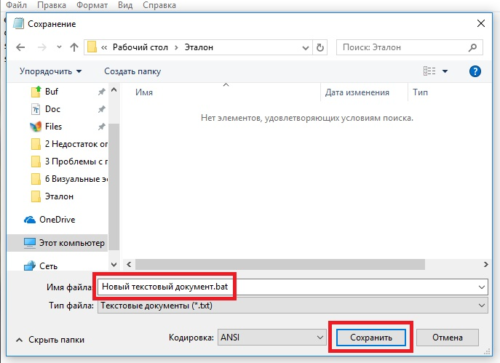Open Правка menu in Notepad
Screen dimensions: 500x363
[52, 5]
